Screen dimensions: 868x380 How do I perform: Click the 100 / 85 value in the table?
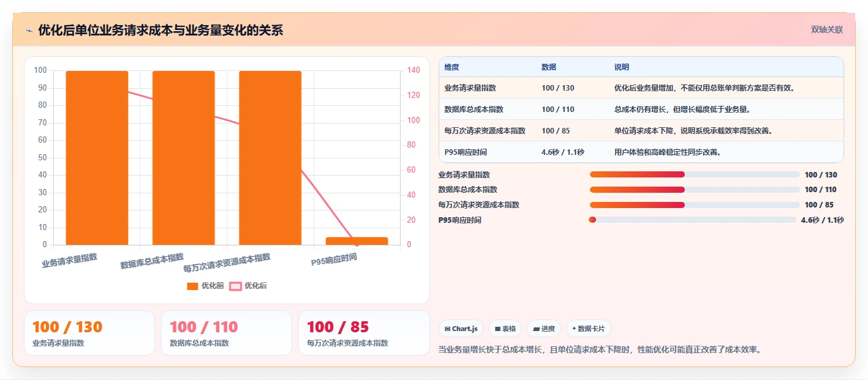(556, 131)
